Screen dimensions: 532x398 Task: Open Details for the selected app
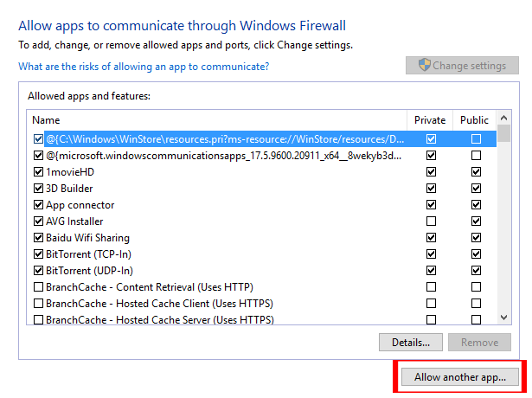point(411,342)
